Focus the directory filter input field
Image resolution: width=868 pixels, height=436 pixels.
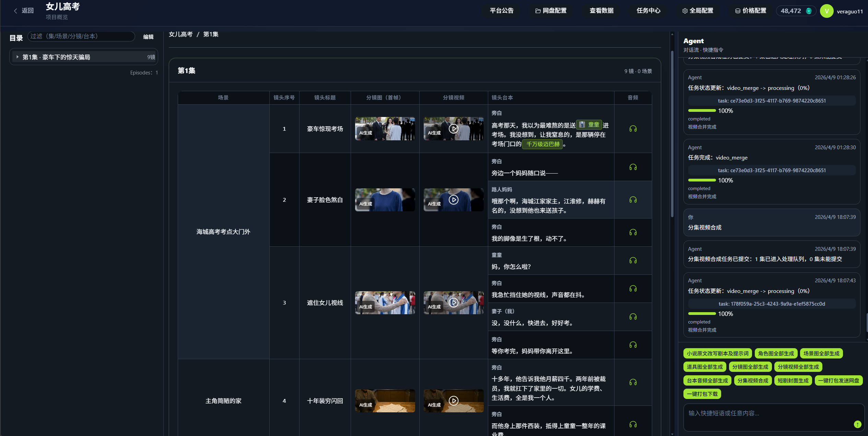point(81,36)
